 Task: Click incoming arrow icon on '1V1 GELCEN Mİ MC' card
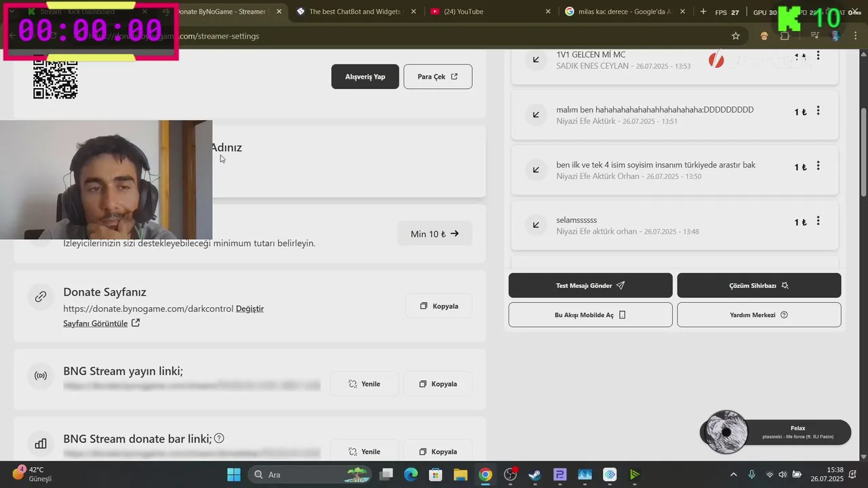pos(536,60)
